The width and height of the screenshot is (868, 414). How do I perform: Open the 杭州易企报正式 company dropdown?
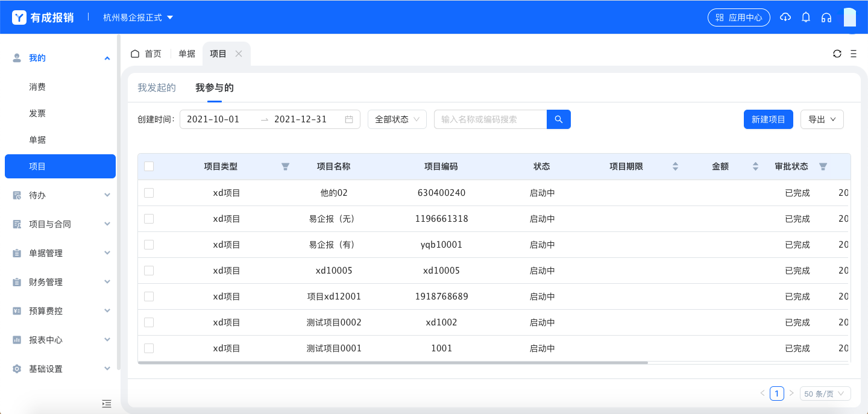click(138, 17)
